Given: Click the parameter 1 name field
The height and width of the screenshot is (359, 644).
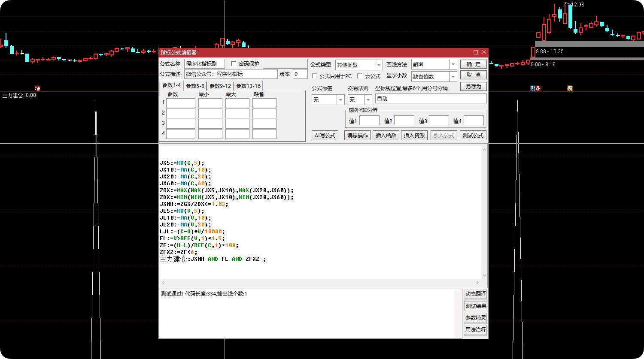Looking at the screenshot, I should pos(181,103).
